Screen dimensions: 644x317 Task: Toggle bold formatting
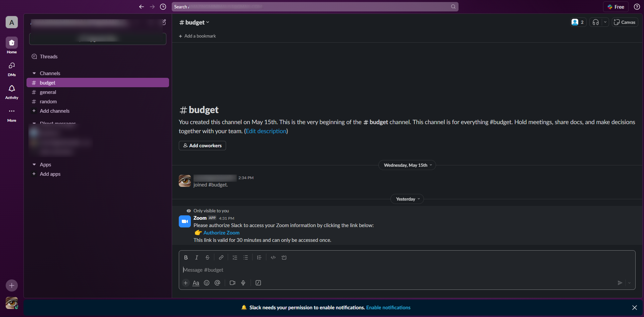click(x=186, y=257)
